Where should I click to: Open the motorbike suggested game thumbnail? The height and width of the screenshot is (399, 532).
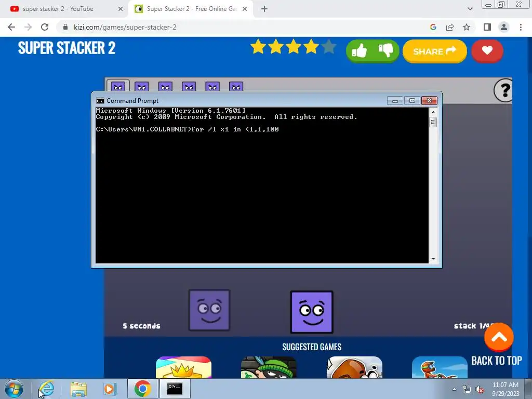tap(440, 367)
